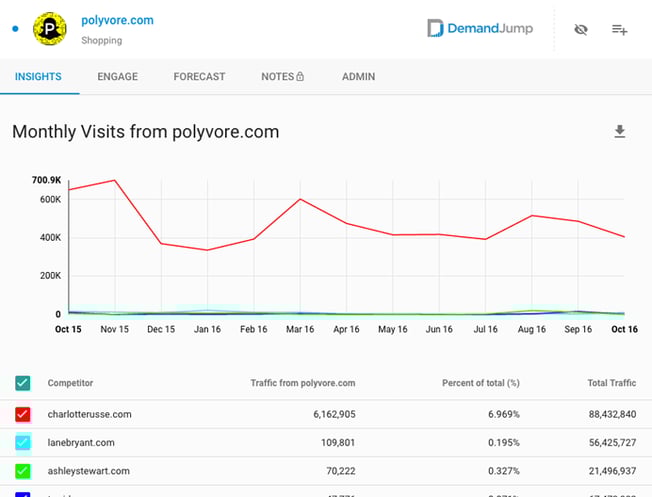Click the Oct 16 axis label
This screenshot has width=652, height=497.
point(624,329)
